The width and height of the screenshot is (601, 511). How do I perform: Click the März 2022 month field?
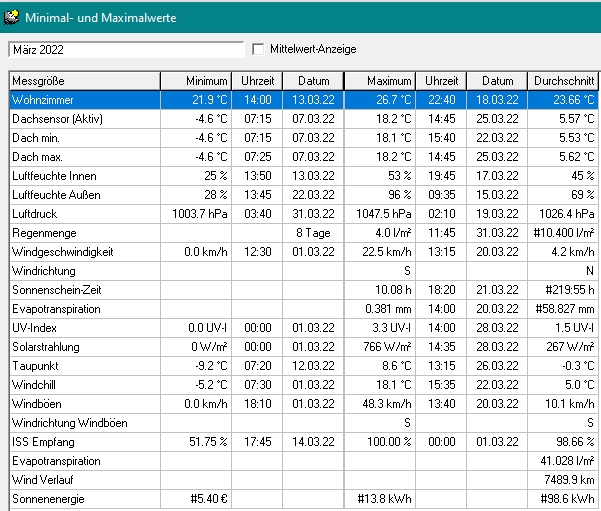pyautogui.click(x=125, y=49)
